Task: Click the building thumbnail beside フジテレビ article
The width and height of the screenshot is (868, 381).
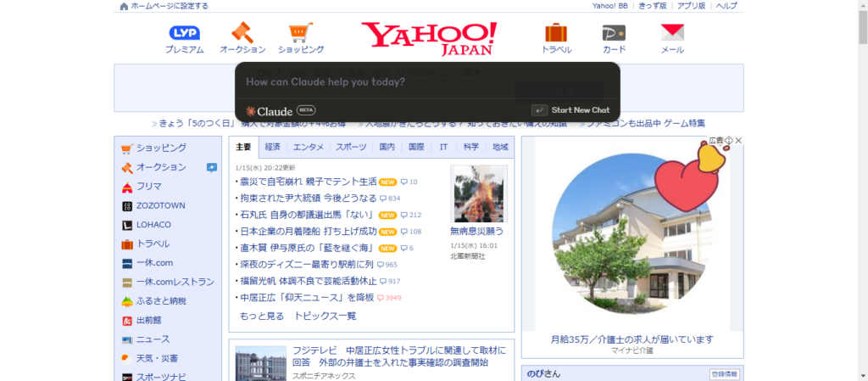Action: pyautogui.click(x=261, y=364)
